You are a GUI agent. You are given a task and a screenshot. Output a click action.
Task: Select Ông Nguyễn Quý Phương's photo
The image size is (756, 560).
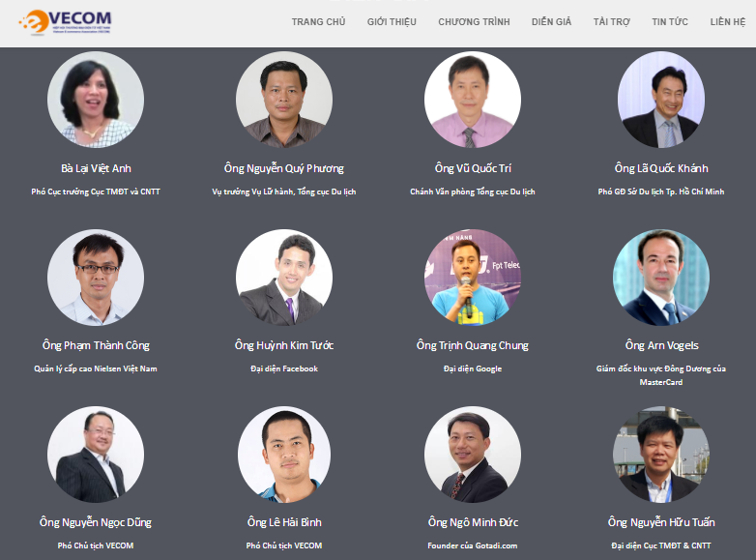click(284, 100)
